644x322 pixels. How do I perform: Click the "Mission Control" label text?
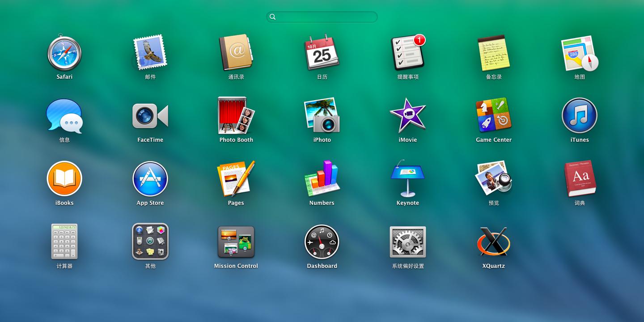(236, 266)
